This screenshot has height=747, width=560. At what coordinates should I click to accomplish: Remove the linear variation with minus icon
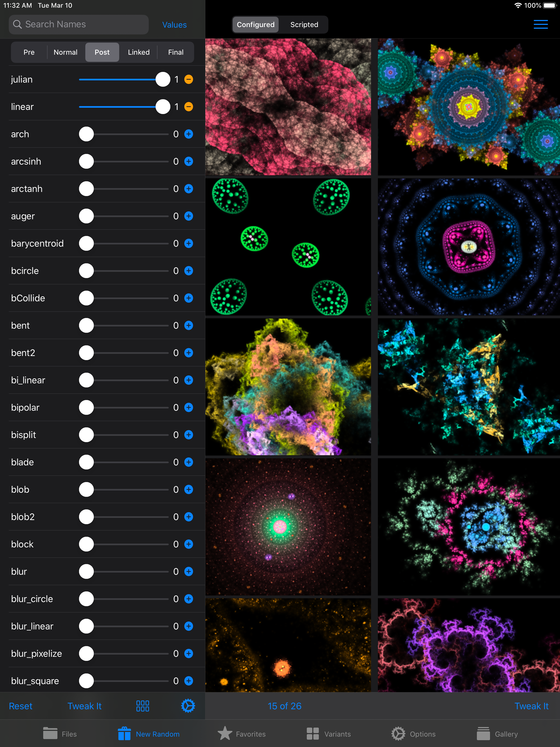189,107
